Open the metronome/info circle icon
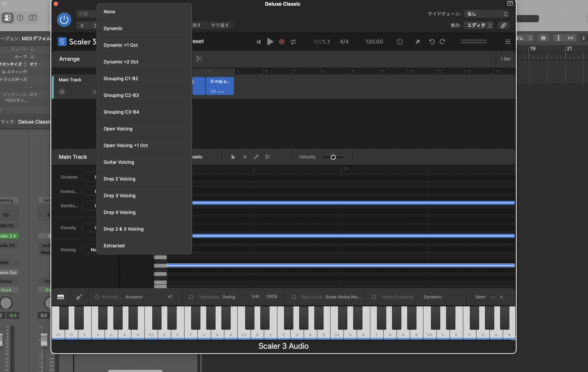The height and width of the screenshot is (372, 588). [x=400, y=42]
